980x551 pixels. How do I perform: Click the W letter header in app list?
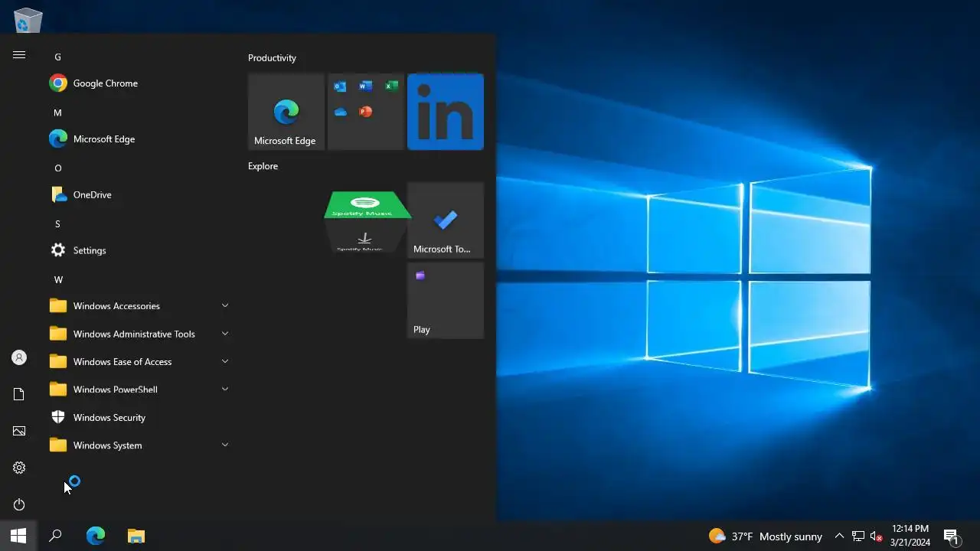coord(58,279)
